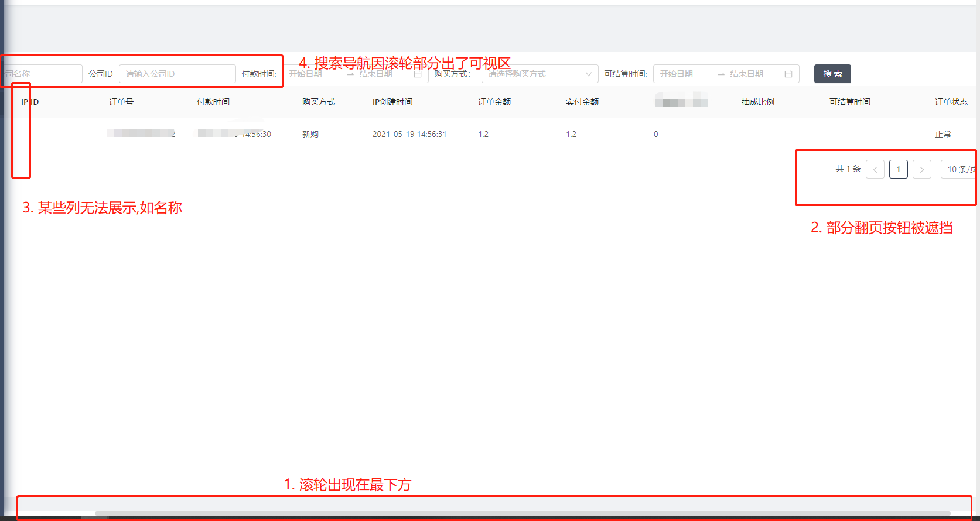980x521 pixels.
Task: Click the 订单状态 column header
Action: 951,102
